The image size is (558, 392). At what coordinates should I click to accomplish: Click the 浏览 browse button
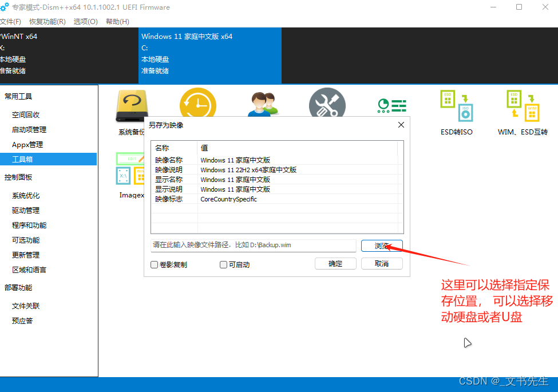(382, 246)
